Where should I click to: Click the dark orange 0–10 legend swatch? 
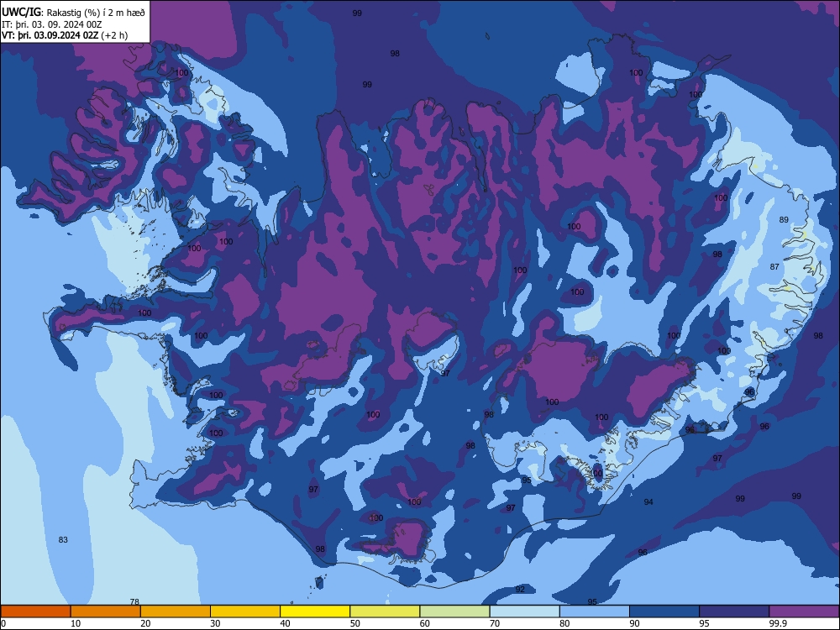pos(35,612)
